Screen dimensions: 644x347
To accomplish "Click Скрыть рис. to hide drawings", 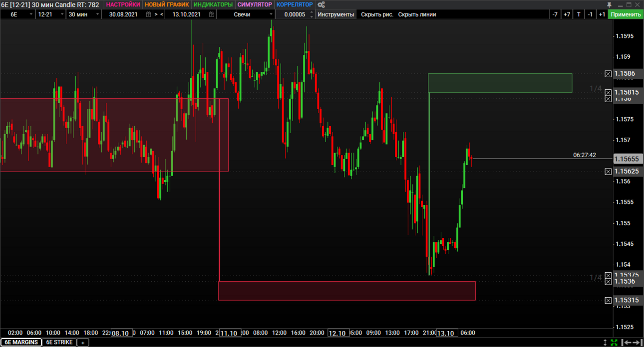I will click(377, 14).
